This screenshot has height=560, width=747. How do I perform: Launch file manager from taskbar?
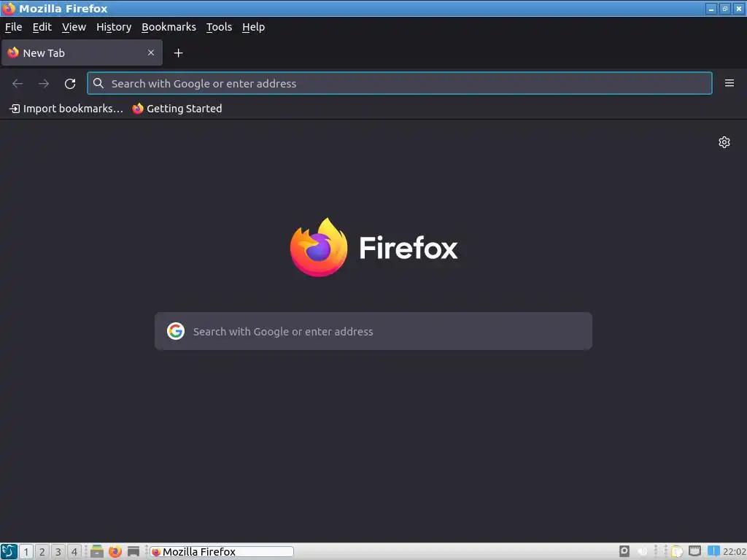97,551
